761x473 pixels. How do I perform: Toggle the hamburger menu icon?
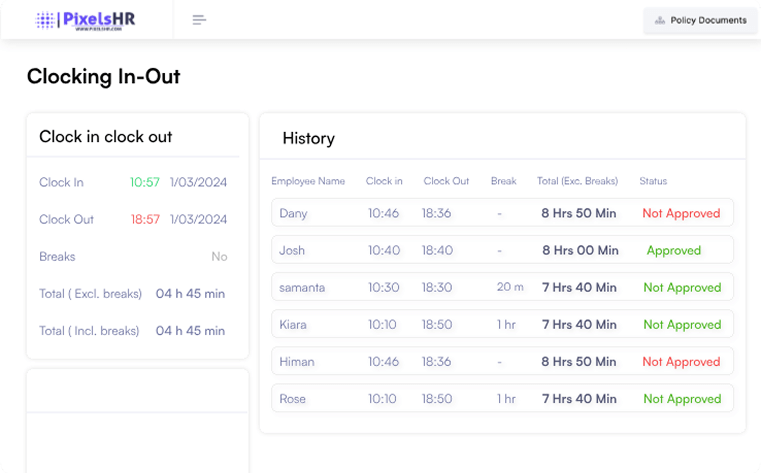pyautogui.click(x=199, y=20)
